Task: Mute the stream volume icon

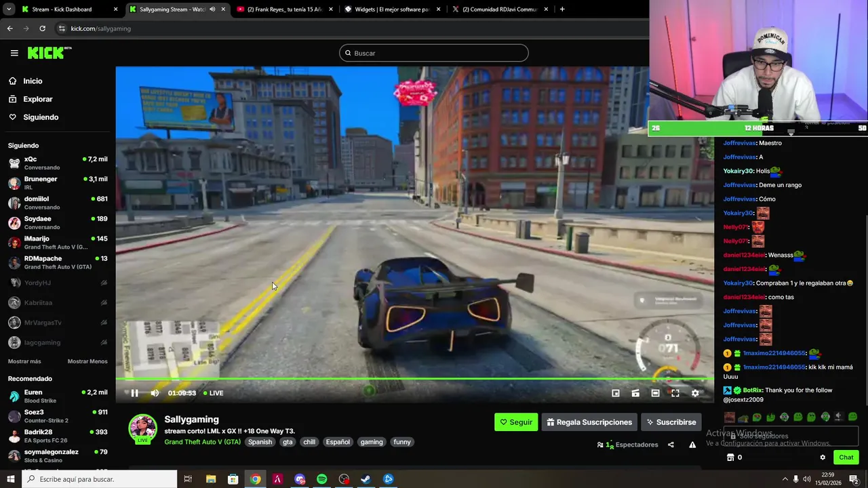Action: (155, 393)
